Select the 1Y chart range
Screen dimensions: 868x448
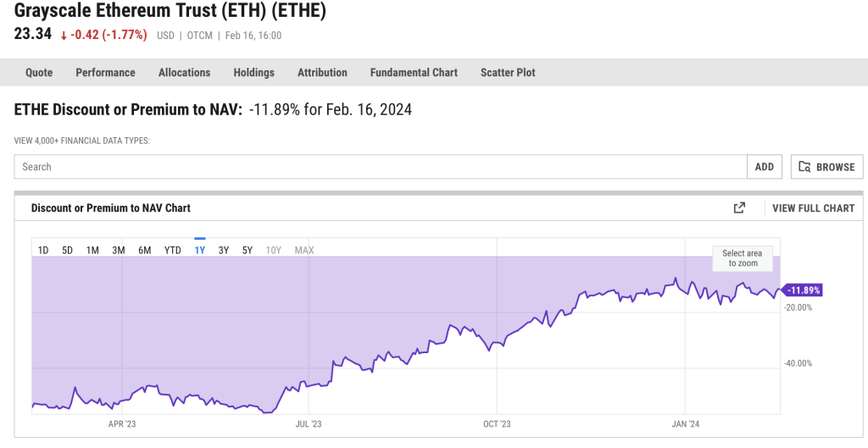point(200,250)
